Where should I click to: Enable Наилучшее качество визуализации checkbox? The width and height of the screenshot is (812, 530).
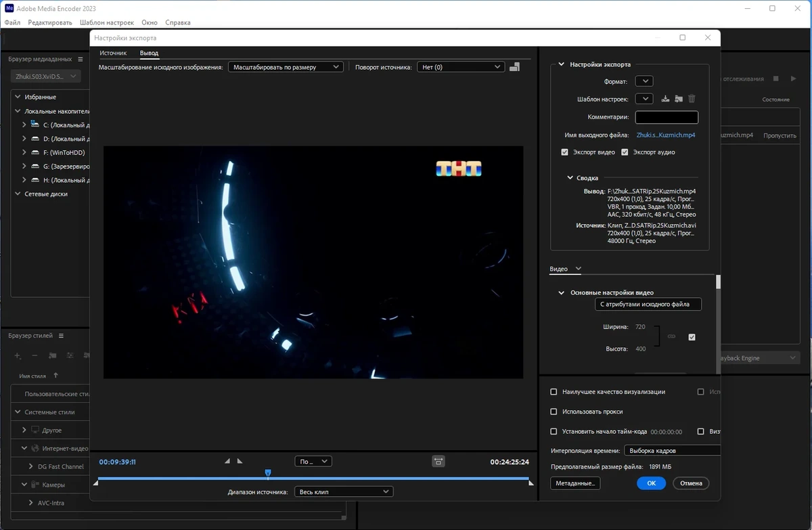pos(554,392)
